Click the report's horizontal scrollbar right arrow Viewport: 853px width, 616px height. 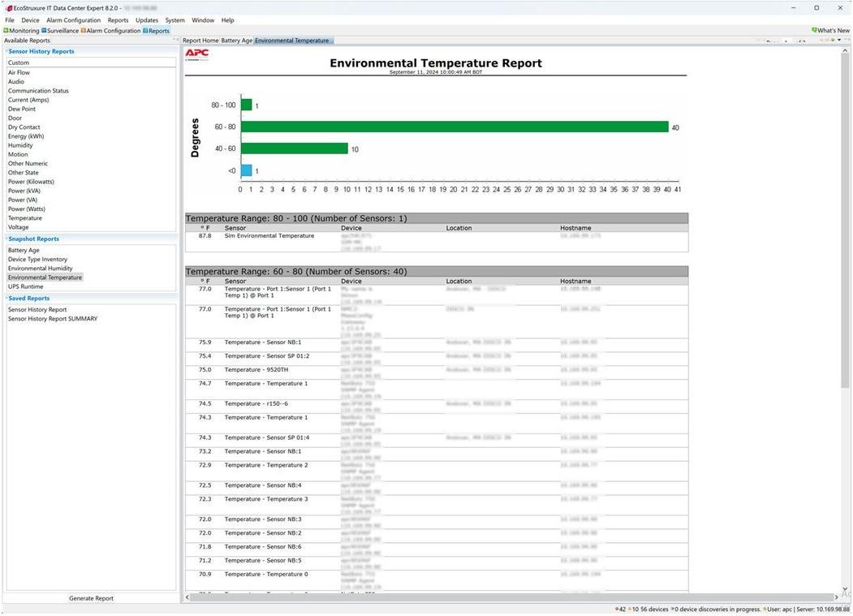pos(837,597)
